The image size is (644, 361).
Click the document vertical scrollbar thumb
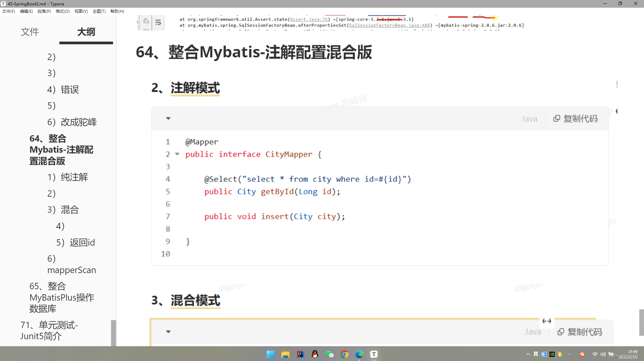[641, 322]
